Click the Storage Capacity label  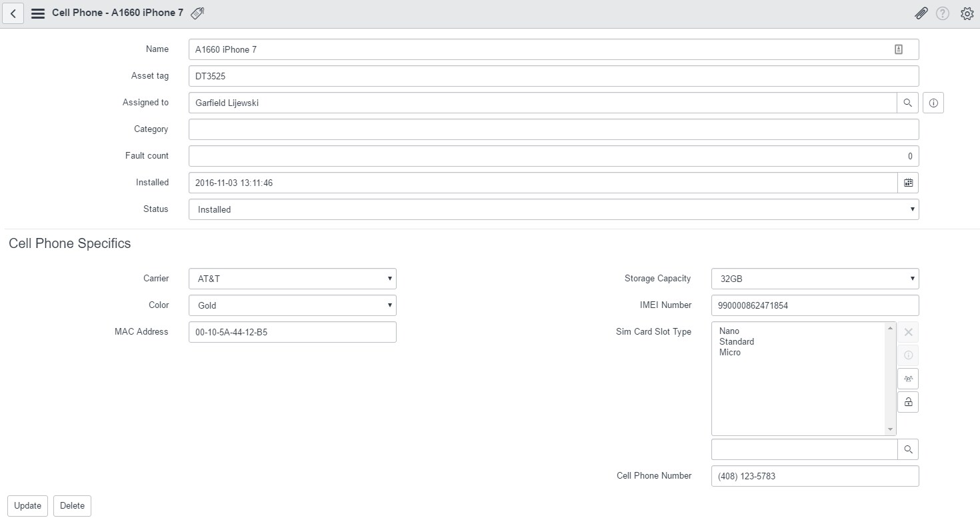657,278
